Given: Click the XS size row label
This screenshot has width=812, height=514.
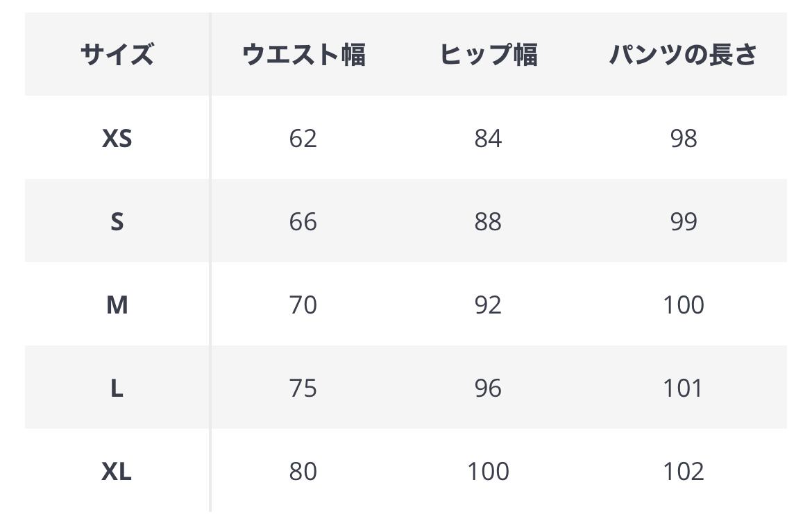Looking at the screenshot, I should coord(117,139).
